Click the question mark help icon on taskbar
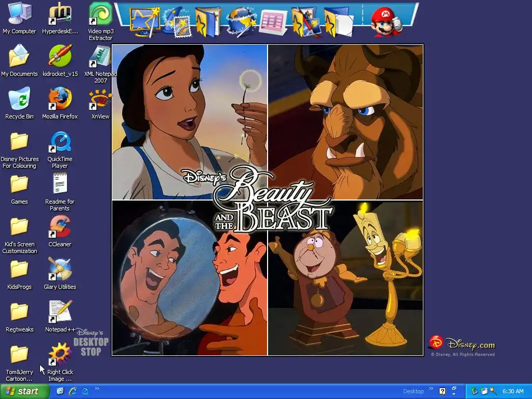This screenshot has width=532, height=399. [443, 391]
